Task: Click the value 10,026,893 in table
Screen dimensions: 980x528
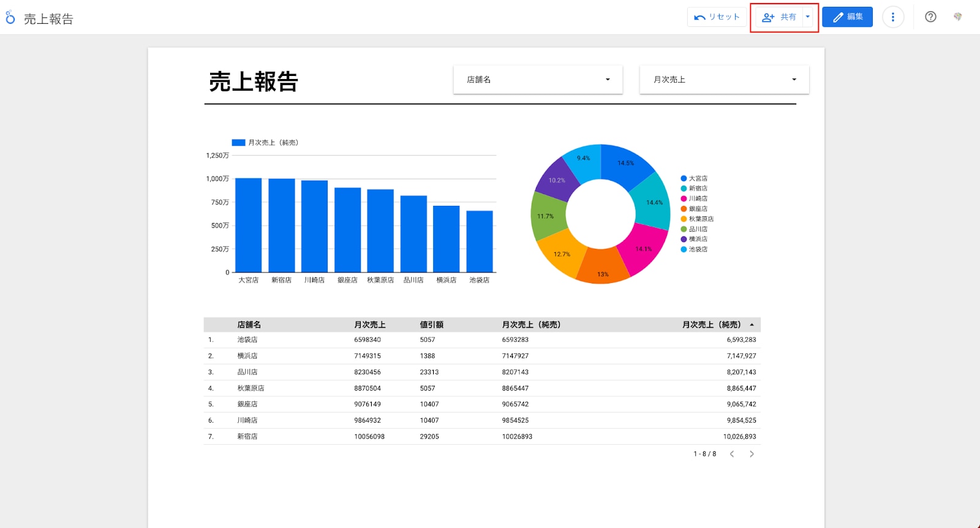Action: pyautogui.click(x=739, y=437)
